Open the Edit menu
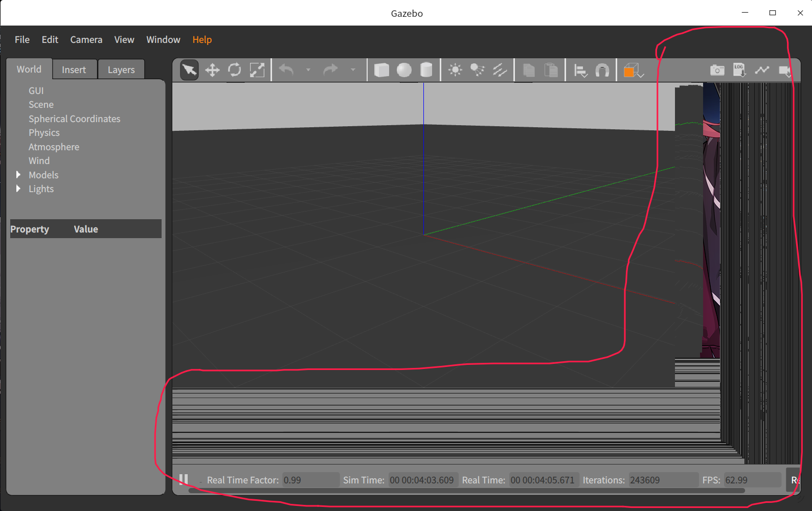Image resolution: width=812 pixels, height=511 pixels. pos(50,39)
